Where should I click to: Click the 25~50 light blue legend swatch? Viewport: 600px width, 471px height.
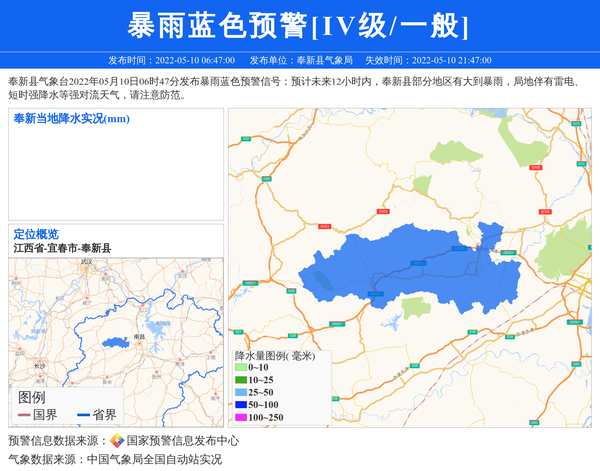click(241, 393)
